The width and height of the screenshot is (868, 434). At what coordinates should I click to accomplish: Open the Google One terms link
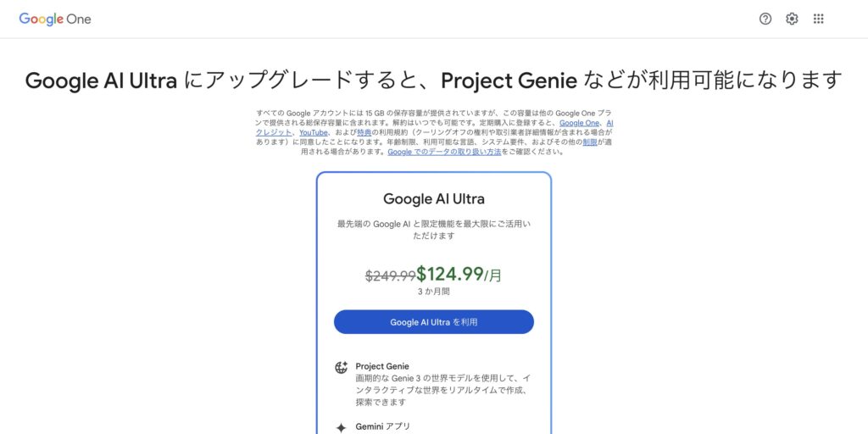(x=579, y=123)
